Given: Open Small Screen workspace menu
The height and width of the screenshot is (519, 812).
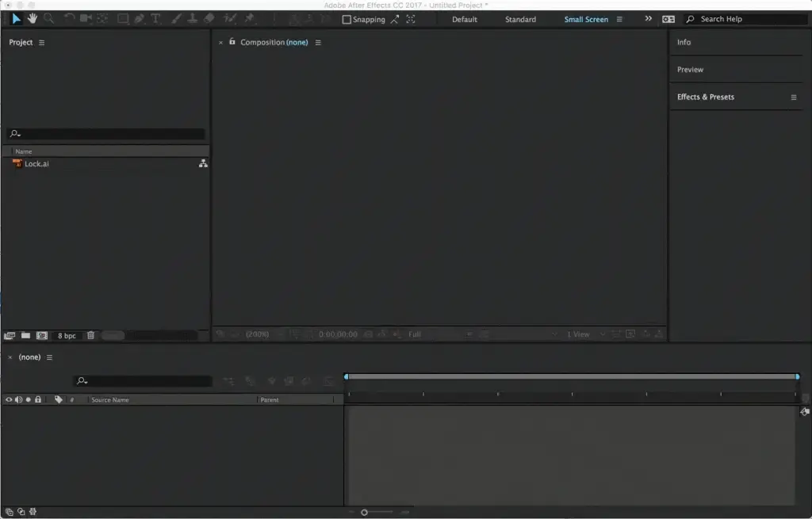Looking at the screenshot, I should tap(619, 19).
